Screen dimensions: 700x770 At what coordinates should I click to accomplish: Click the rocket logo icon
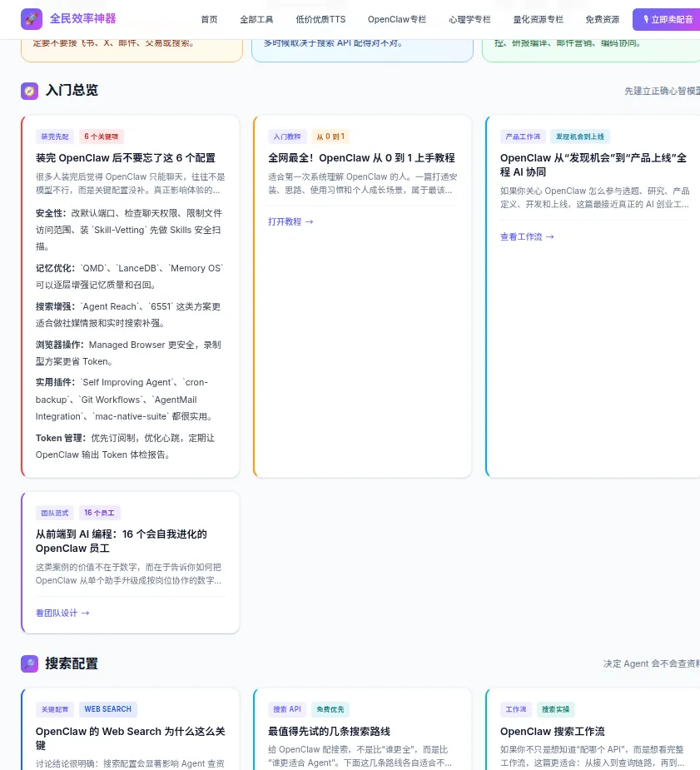pyautogui.click(x=32, y=19)
